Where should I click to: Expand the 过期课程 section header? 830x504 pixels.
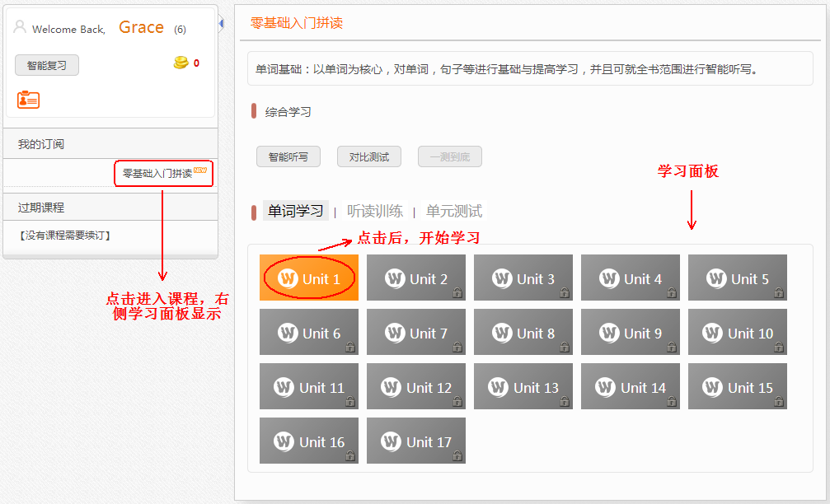point(41,208)
